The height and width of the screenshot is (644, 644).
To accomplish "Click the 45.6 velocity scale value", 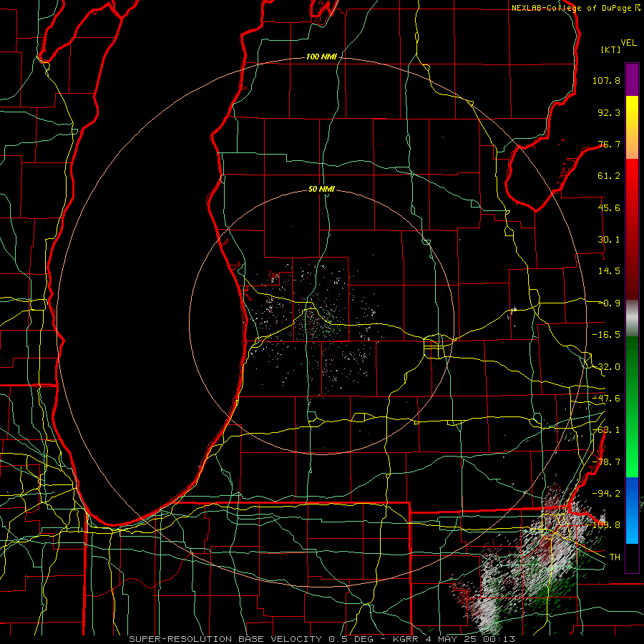I will click(609, 208).
